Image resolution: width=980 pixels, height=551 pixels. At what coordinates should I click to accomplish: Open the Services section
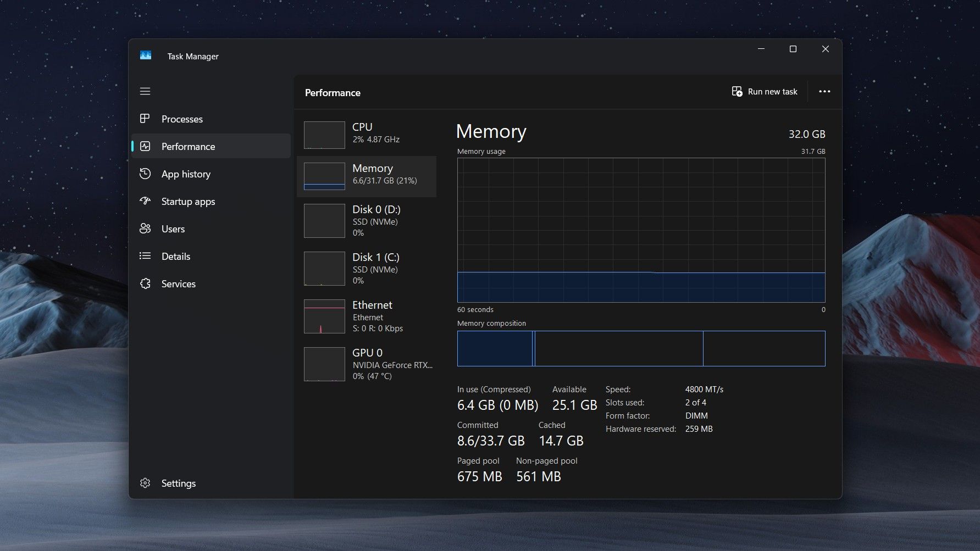click(x=178, y=283)
